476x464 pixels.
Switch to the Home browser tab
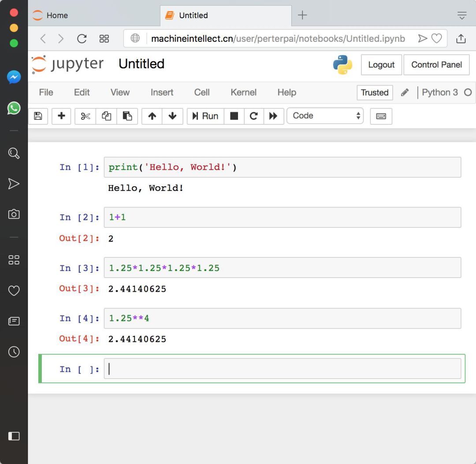pyautogui.click(x=94, y=15)
